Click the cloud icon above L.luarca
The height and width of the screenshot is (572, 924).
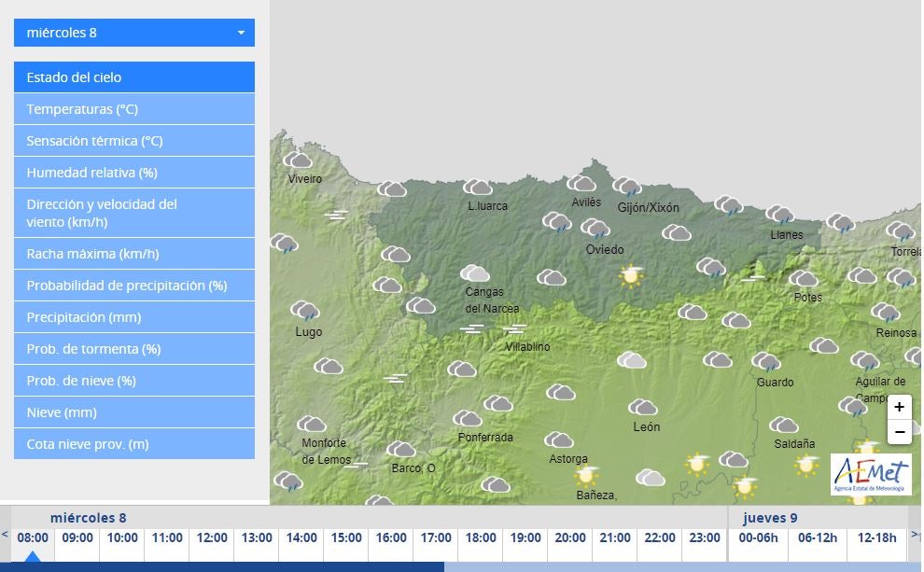coord(478,188)
